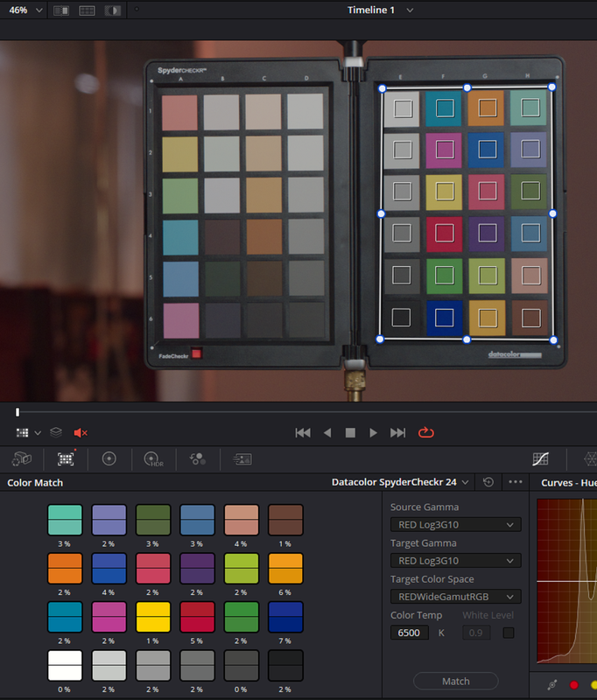This screenshot has height=700, width=597.
Task: Reset the Color Match settings
Action: click(x=488, y=482)
